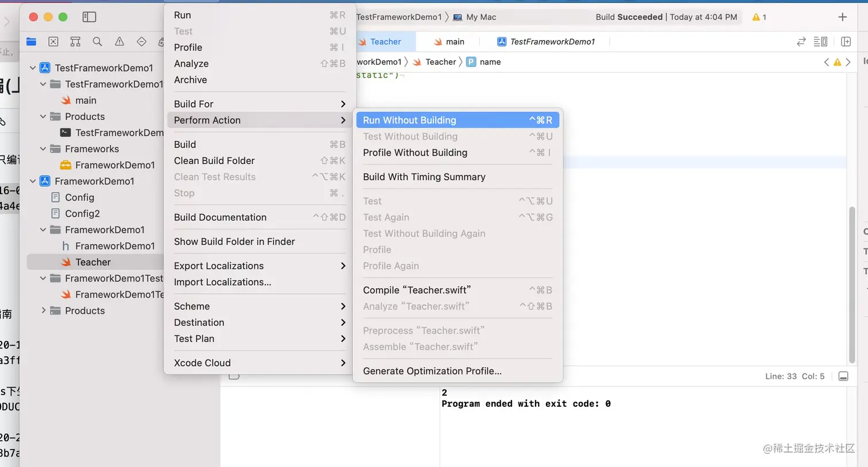Toggle the debug area panel icon
Image resolution: width=868 pixels, height=467 pixels.
(843, 376)
